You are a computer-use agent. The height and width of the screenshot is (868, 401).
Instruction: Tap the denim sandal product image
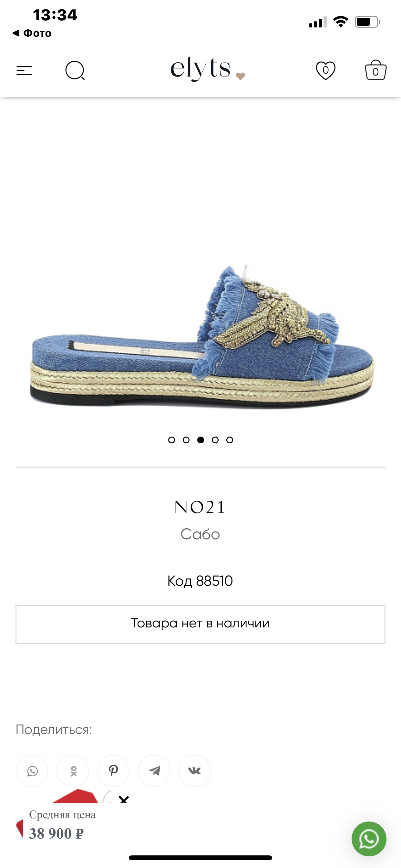tap(201, 337)
